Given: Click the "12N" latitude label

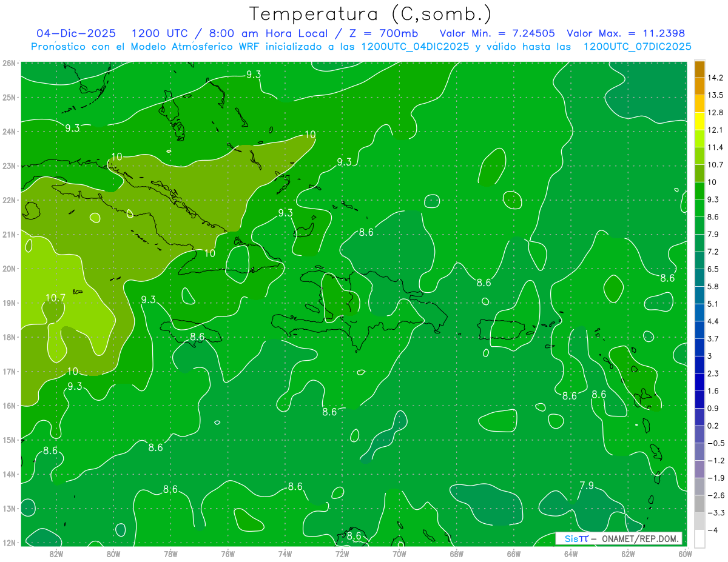Looking at the screenshot, I should pos(8,543).
